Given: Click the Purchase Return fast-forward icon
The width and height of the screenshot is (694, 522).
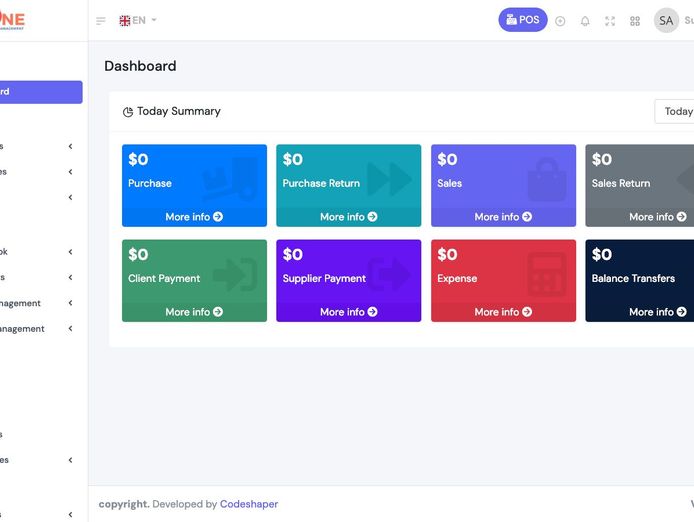Looking at the screenshot, I should click(389, 179).
